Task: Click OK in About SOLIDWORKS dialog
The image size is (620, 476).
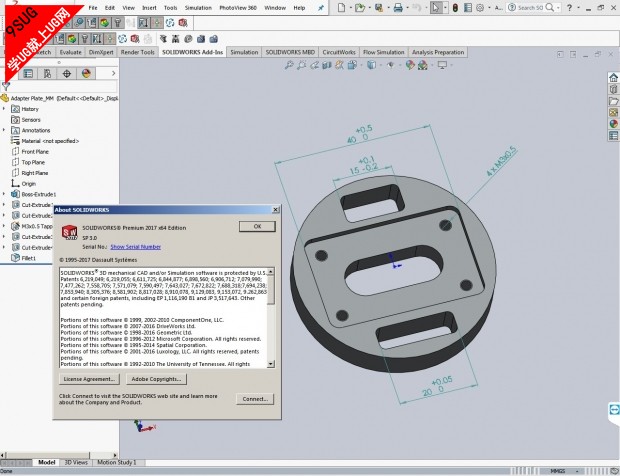Action: [x=257, y=227]
